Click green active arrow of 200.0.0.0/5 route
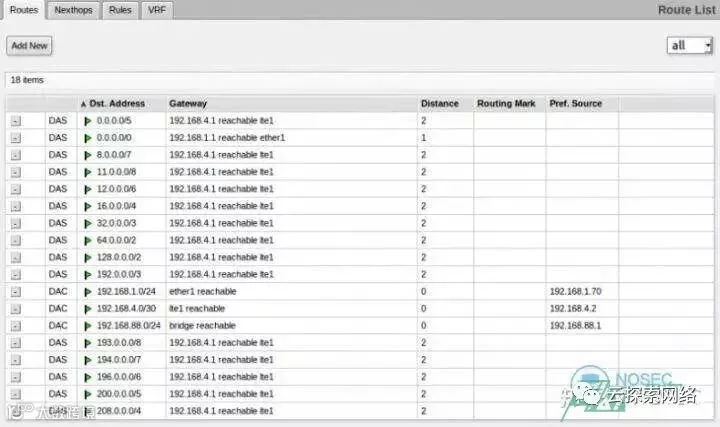Viewport: 720px width, 427px height. point(88,394)
